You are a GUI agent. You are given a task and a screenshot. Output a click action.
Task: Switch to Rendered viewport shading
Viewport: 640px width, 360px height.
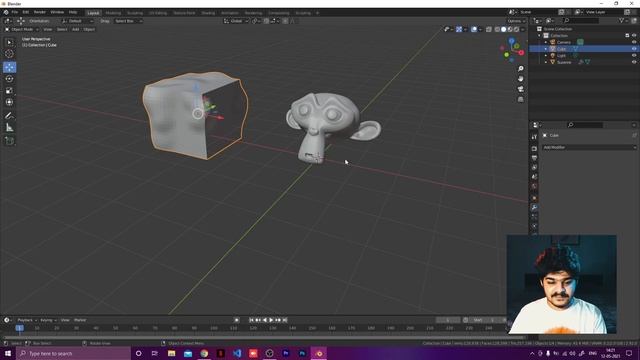click(517, 29)
